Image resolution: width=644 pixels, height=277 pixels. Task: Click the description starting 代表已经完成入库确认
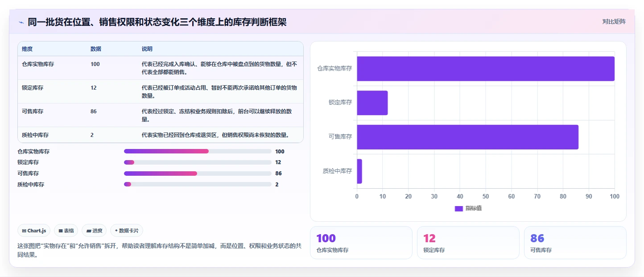[x=219, y=68]
